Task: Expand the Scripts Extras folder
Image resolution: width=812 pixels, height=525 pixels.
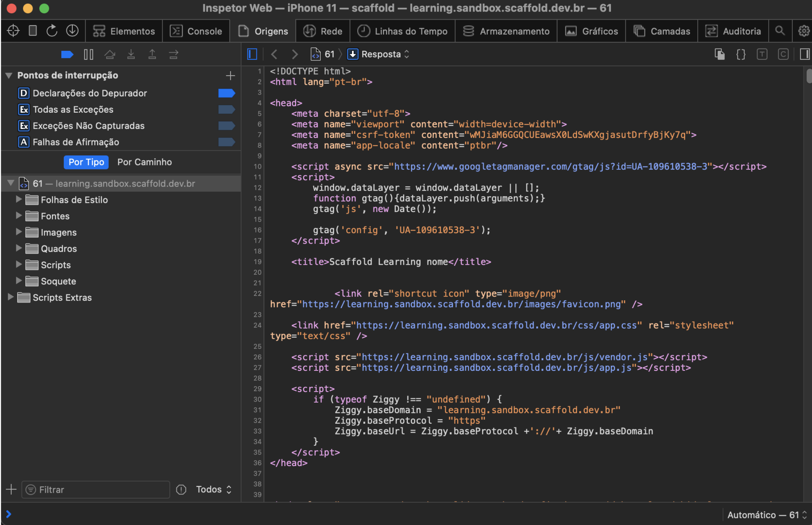Action: (x=10, y=297)
